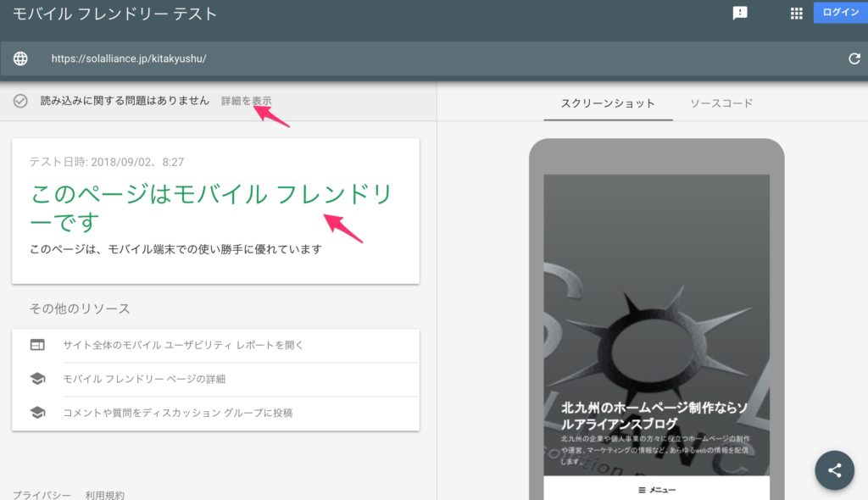This screenshot has width=868, height=500.
Task: Click the ログイン button
Action: point(840,13)
